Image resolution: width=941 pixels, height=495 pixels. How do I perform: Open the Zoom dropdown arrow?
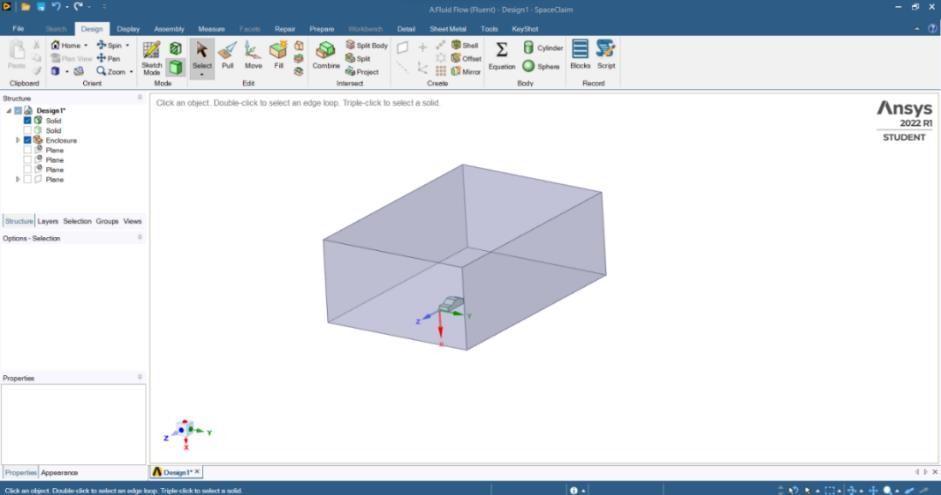(131, 71)
